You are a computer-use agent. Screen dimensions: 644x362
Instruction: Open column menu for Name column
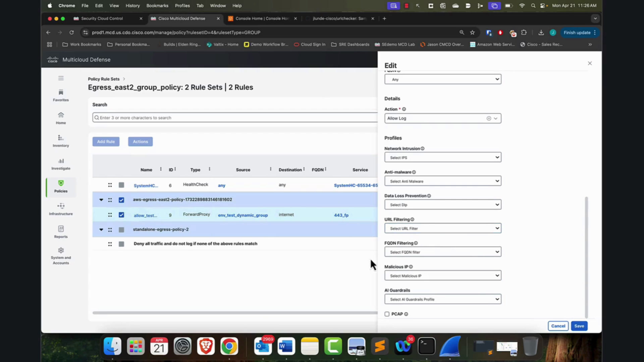pos(161,169)
